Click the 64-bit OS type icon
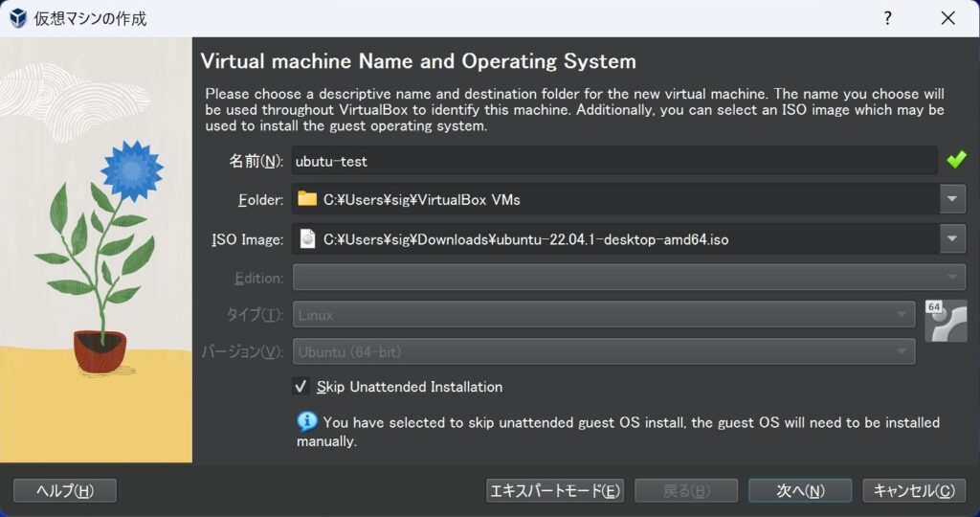 point(946,321)
